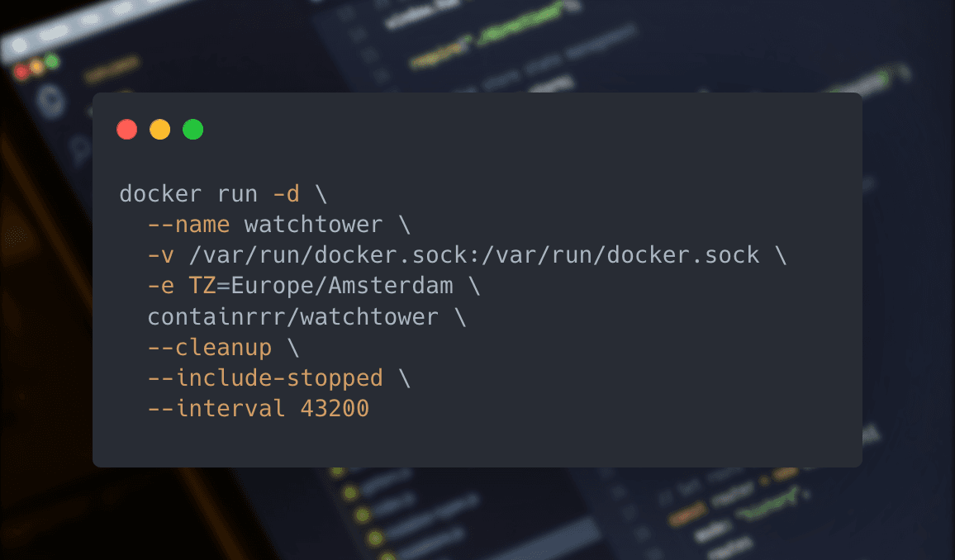Click the --include-stopped flag
Screen dimensions: 955x560
264,377
